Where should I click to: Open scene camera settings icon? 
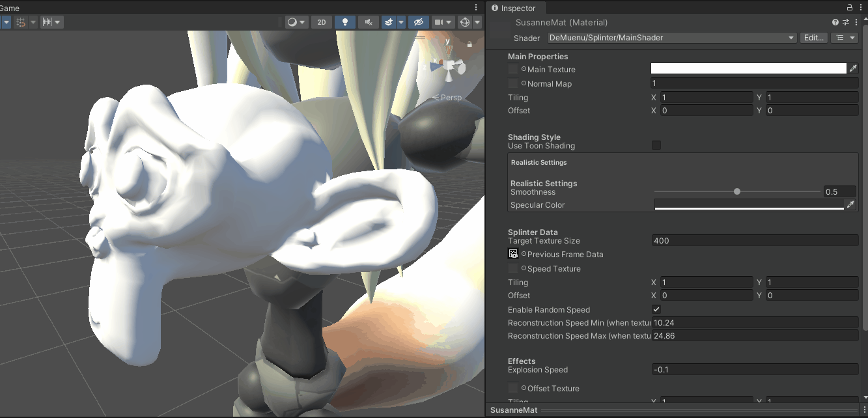point(440,22)
